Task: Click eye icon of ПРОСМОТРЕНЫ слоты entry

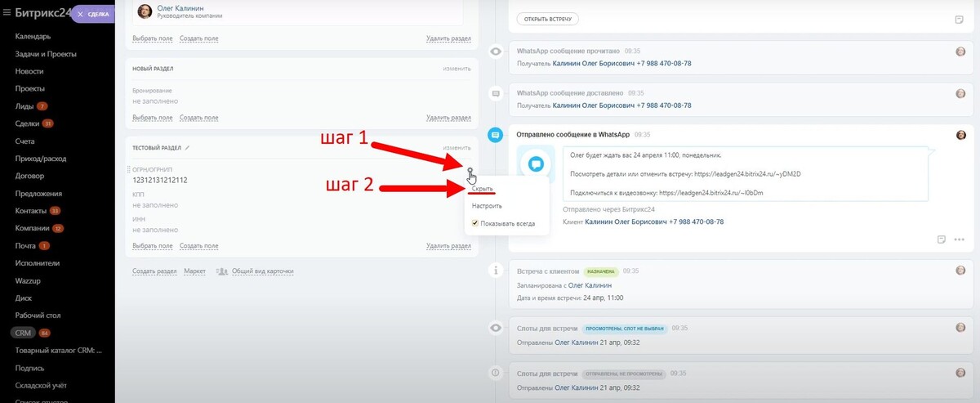Action: [495, 328]
